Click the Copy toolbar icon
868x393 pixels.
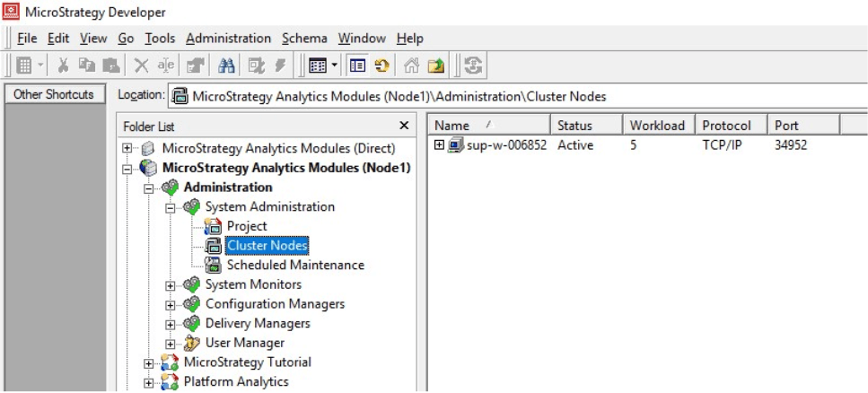click(x=87, y=65)
